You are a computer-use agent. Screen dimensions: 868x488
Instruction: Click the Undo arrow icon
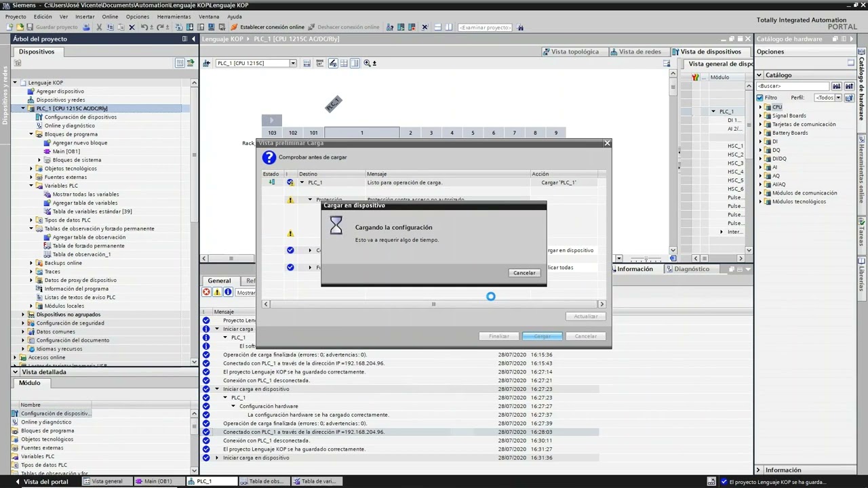tap(144, 27)
